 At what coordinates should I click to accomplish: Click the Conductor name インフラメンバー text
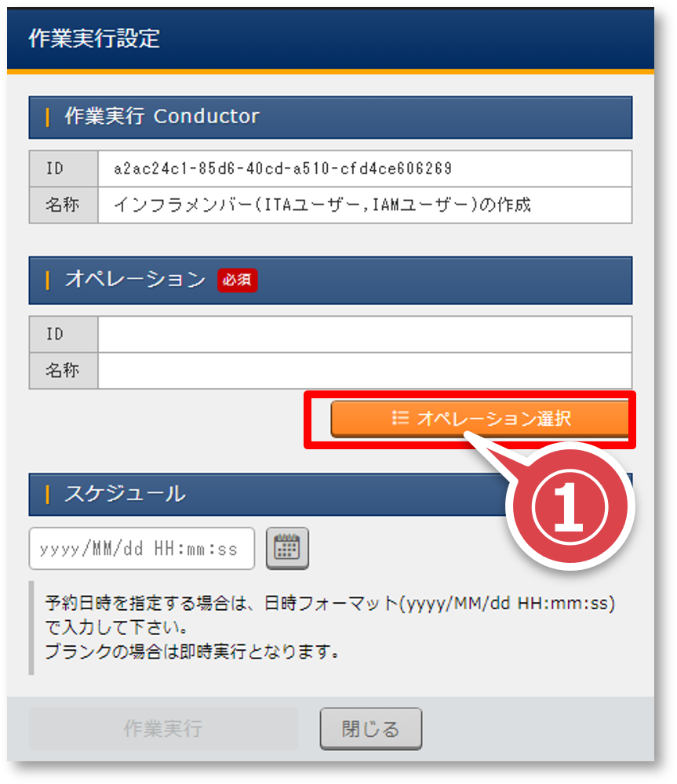322,205
